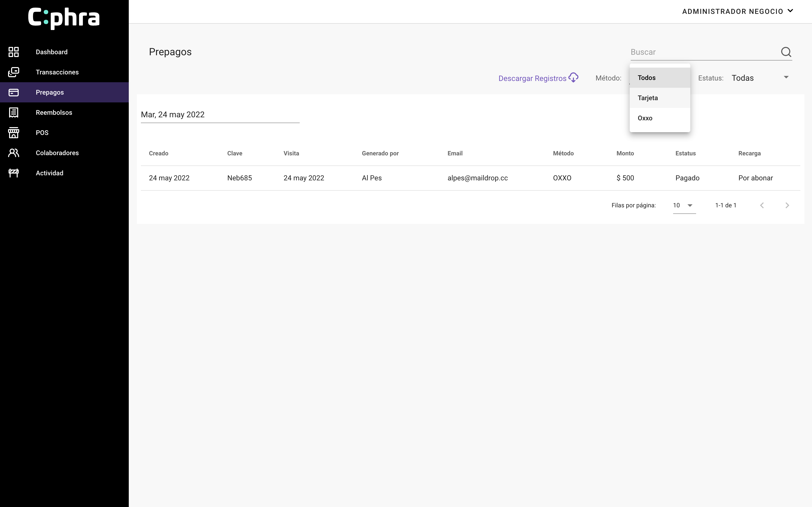This screenshot has height=507, width=812.
Task: Open rows per page dropdown
Action: point(684,206)
